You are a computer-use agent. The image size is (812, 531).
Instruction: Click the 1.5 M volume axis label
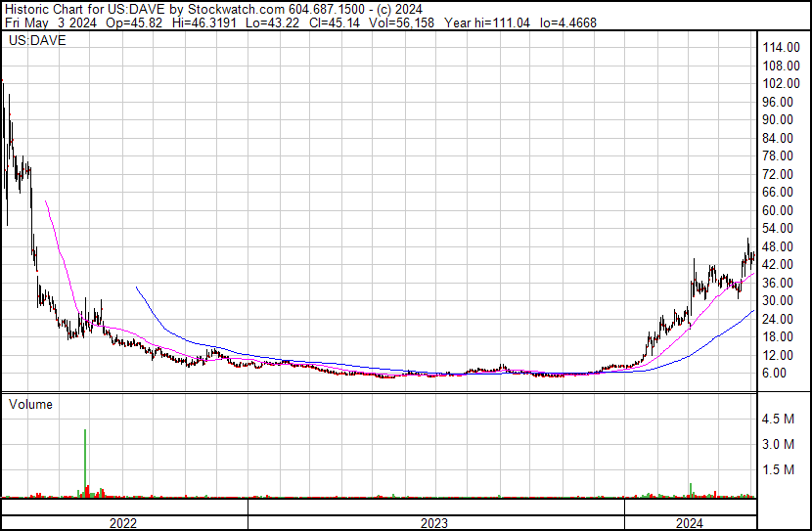click(x=779, y=469)
